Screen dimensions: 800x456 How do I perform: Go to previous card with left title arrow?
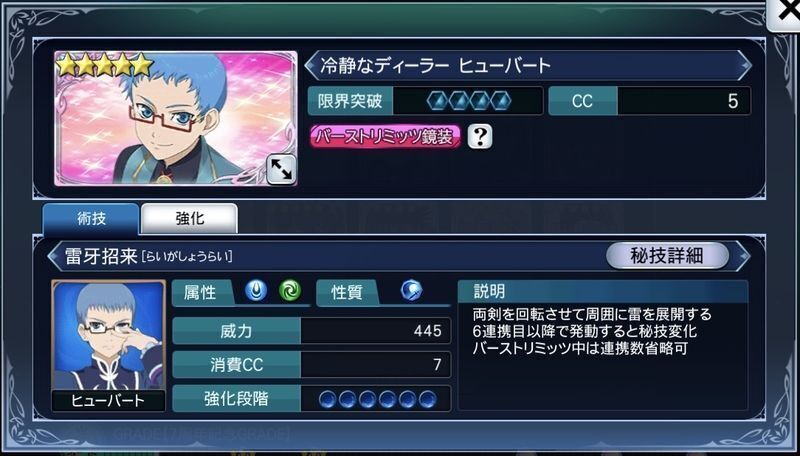[x=311, y=65]
